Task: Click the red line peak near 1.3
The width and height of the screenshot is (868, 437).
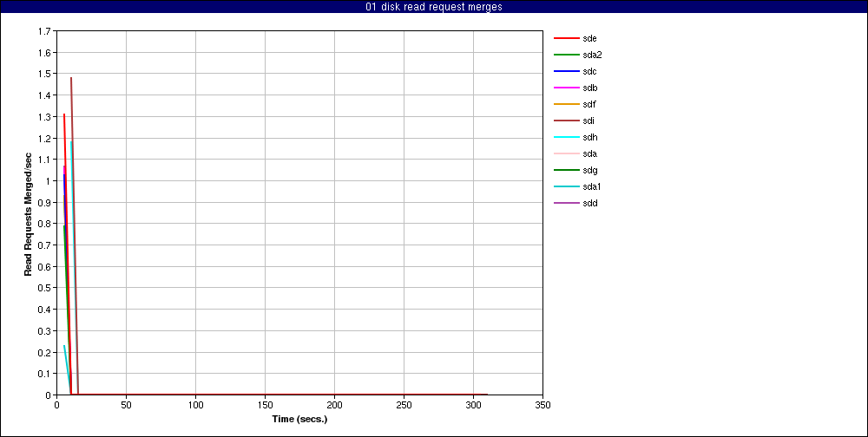Action: (x=64, y=114)
